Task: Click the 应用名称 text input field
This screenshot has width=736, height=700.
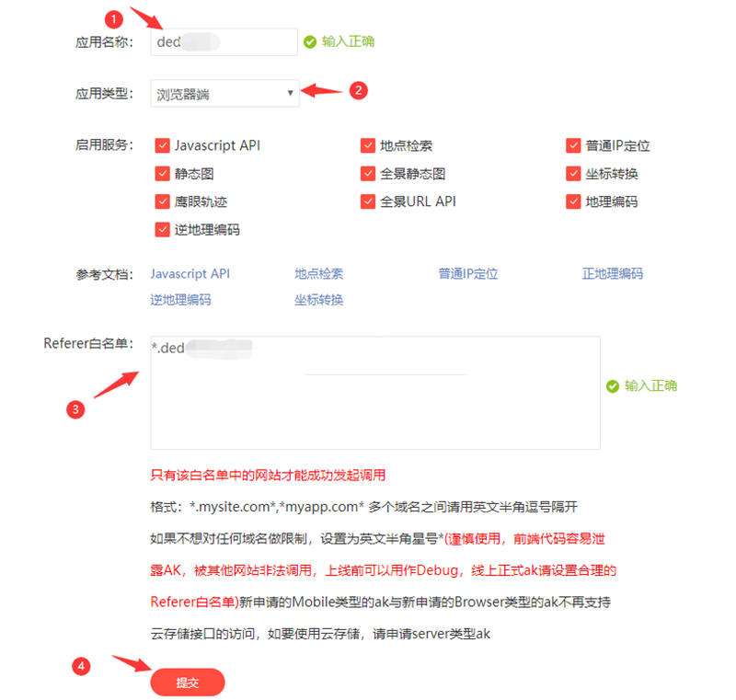Action: [x=224, y=41]
